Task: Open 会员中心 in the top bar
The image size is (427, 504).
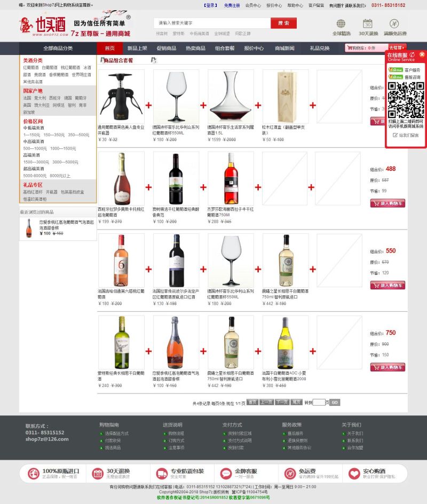Action: point(253,5)
